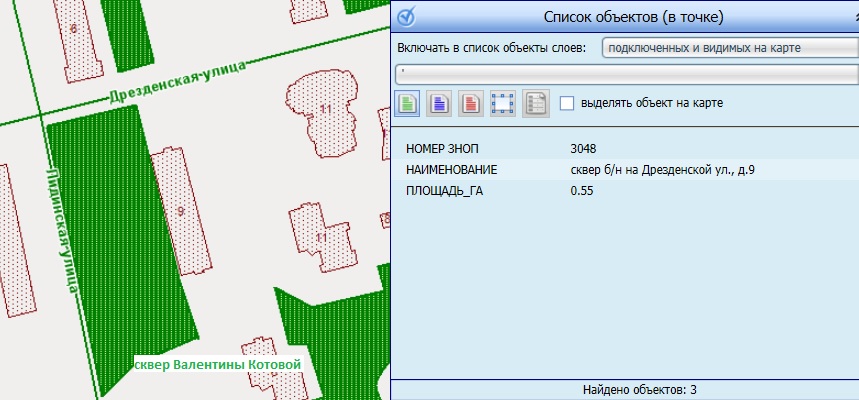Click building number 9 on the map
This screenshot has width=859, height=400.
[x=181, y=211]
